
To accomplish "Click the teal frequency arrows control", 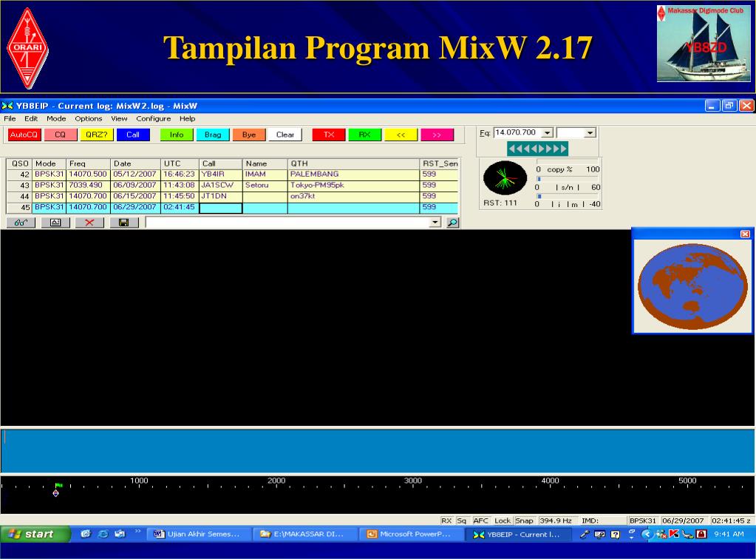I will pyautogui.click(x=537, y=149).
